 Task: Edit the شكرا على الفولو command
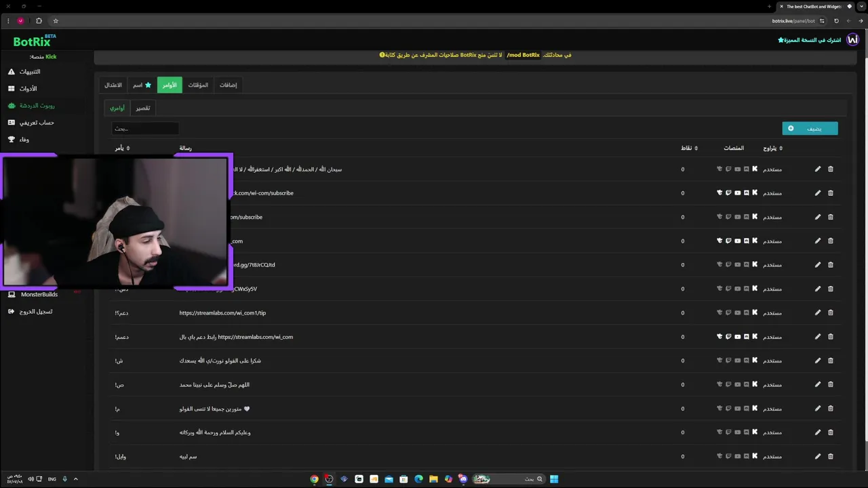point(818,361)
